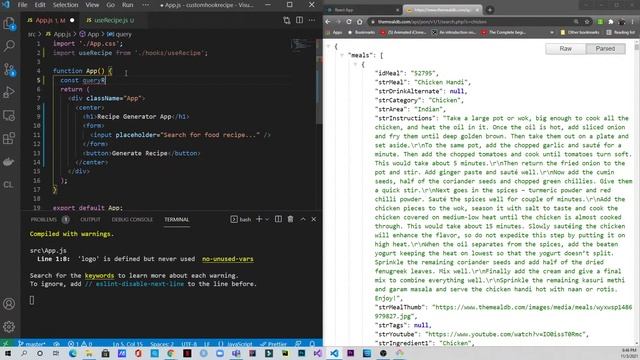This screenshot has height=360, width=640.
Task: Open the Edit menu in VS Code
Action: tap(40, 5)
